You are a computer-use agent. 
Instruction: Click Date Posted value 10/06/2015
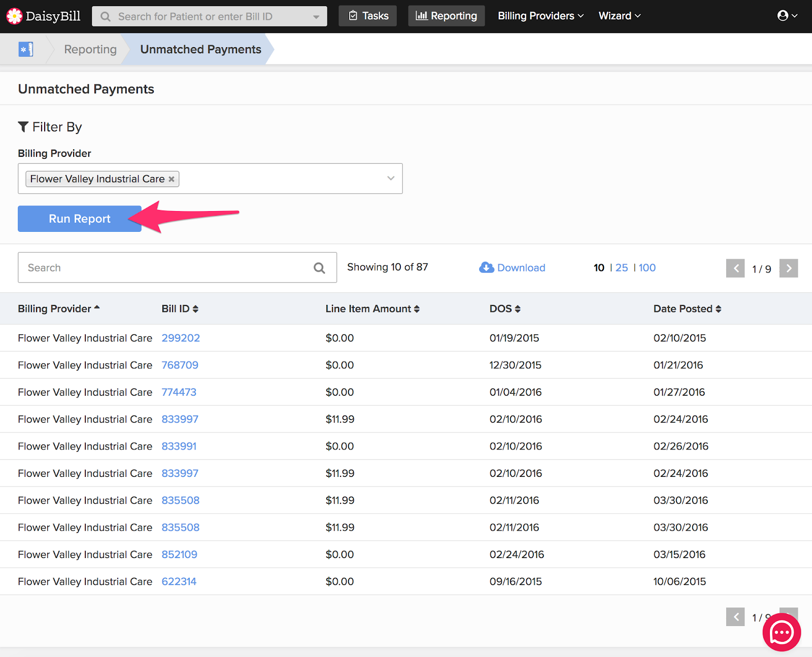(x=680, y=581)
